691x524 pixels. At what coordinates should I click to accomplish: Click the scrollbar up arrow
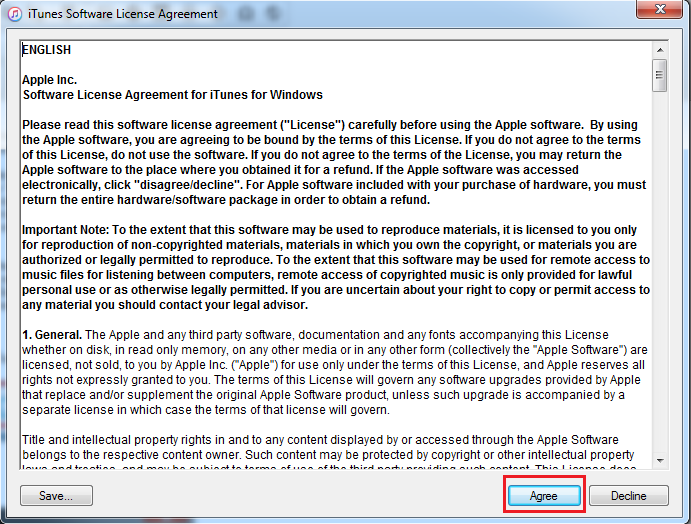point(660,49)
